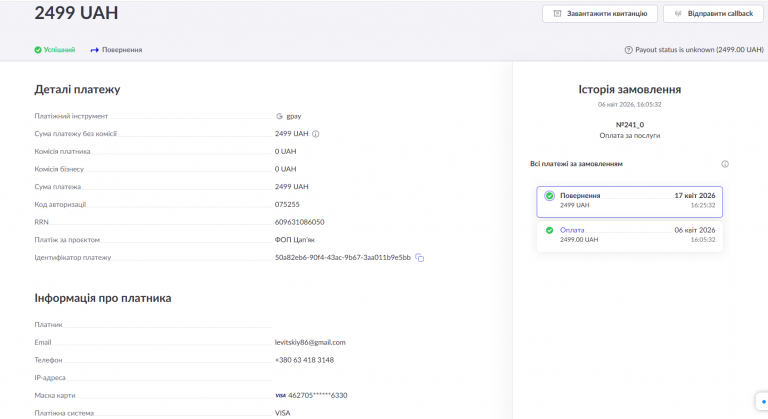Click the order number №241_0
The height and width of the screenshot is (419, 768).
coord(629,125)
